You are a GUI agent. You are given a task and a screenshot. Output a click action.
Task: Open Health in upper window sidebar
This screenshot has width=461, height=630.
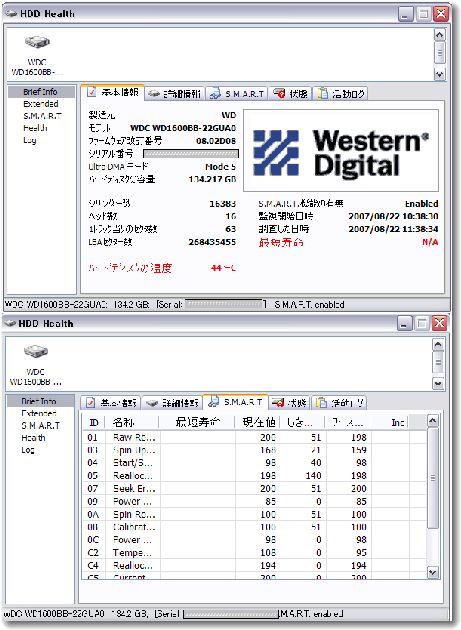tap(35, 128)
